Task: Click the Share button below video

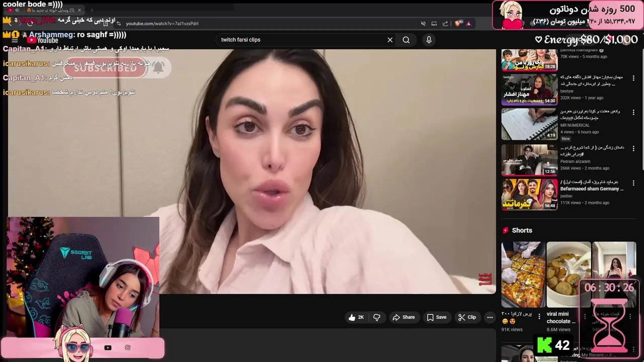Action: point(404,317)
